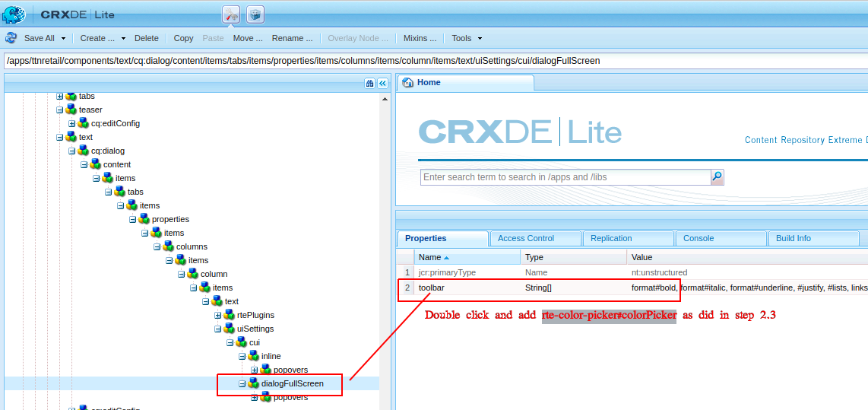This screenshot has height=410, width=868.
Task: Collapse the inline tree node
Action: coord(242,356)
